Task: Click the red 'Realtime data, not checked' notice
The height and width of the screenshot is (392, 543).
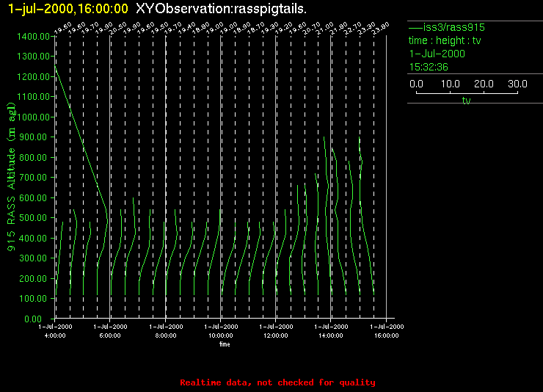Action: pyautogui.click(x=277, y=382)
